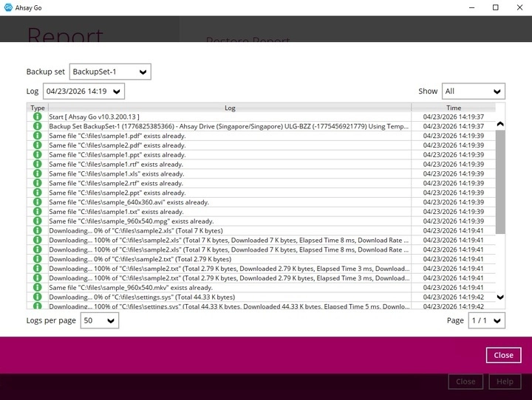Click info icon beside sample1.pdf exists row
This screenshot has height=400, width=532.
click(x=38, y=136)
